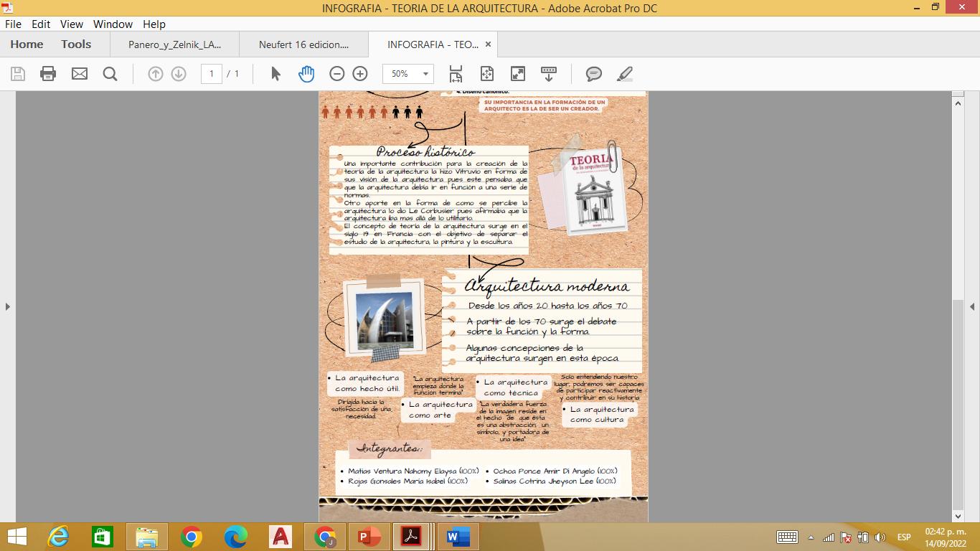Screen dimensions: 980x551
Task: Click the Teoria book cover image
Action: pos(595,192)
